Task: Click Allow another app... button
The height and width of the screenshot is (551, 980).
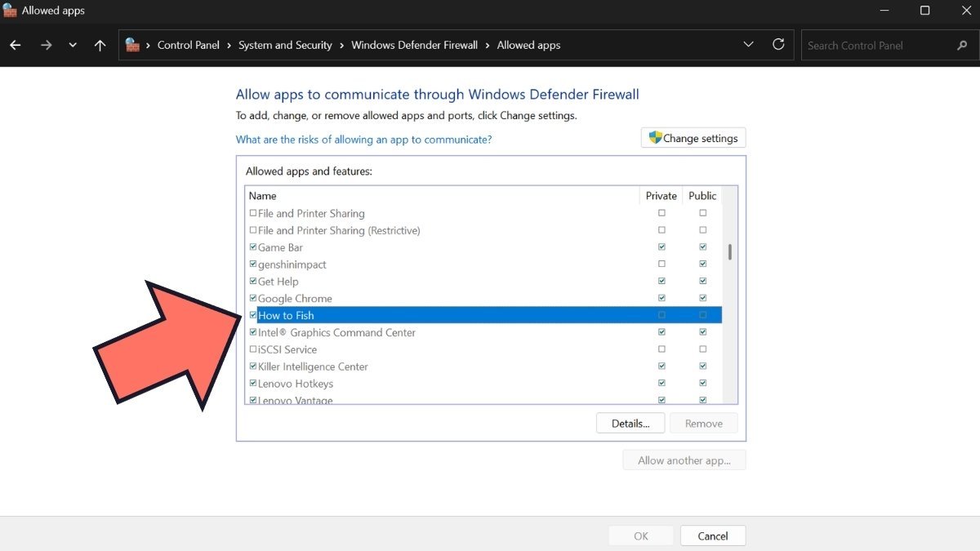Action: 684,460
